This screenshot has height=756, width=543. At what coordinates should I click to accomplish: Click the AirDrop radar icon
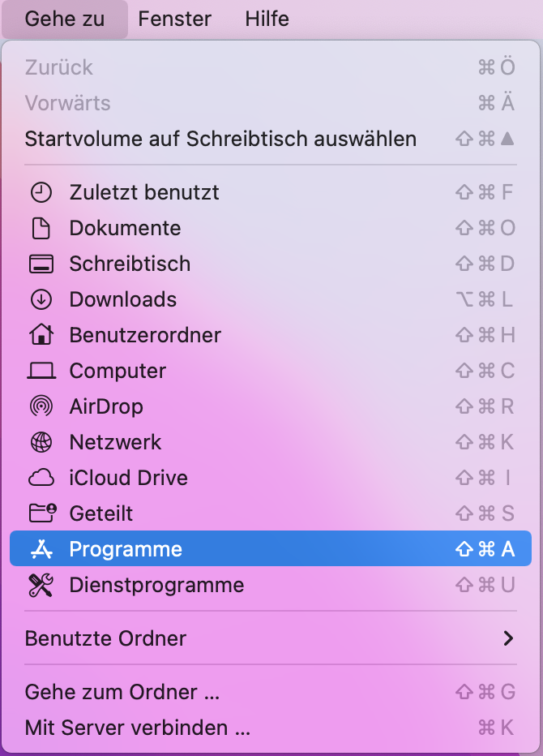coord(41,406)
